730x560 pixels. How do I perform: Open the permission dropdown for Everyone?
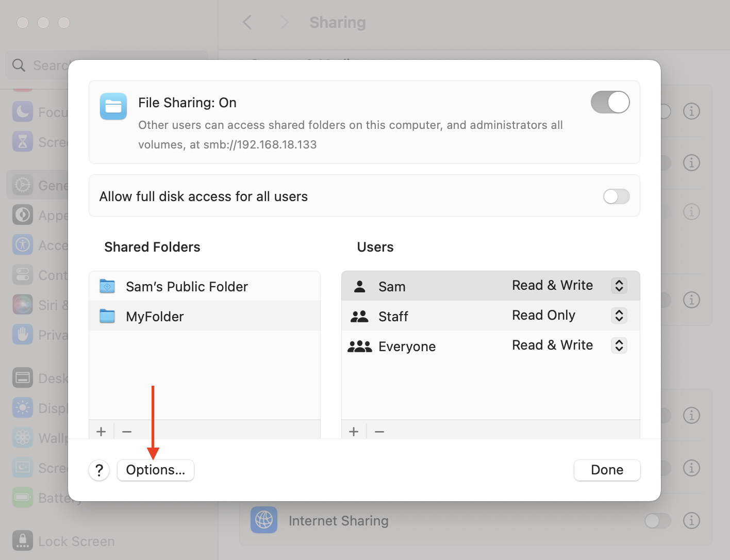coord(619,345)
